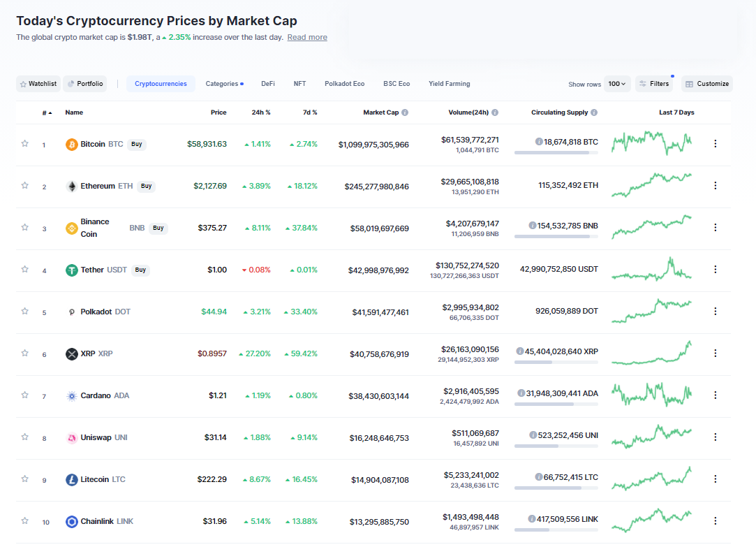
Task: Click the Ethereum coin logo icon
Action: (x=71, y=187)
